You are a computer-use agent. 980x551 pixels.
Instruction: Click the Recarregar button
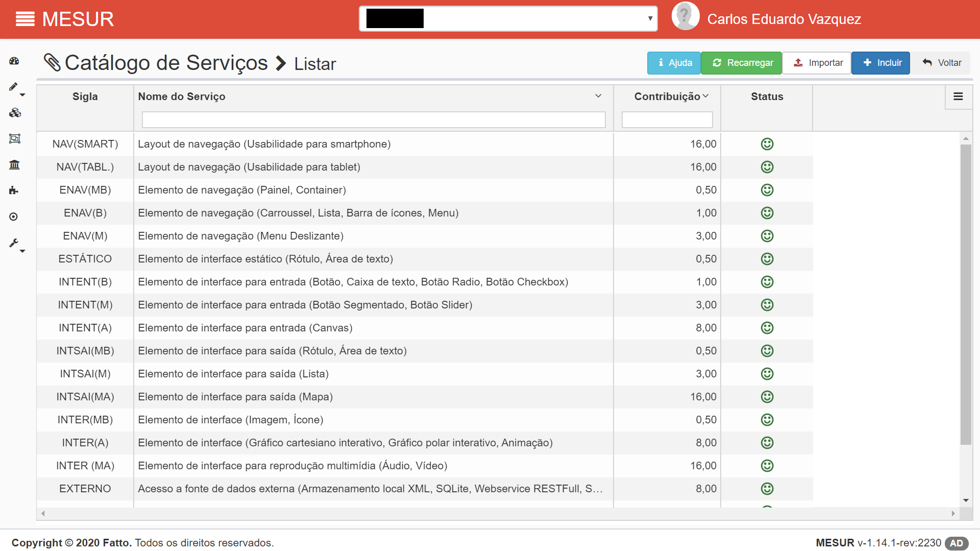coord(742,63)
